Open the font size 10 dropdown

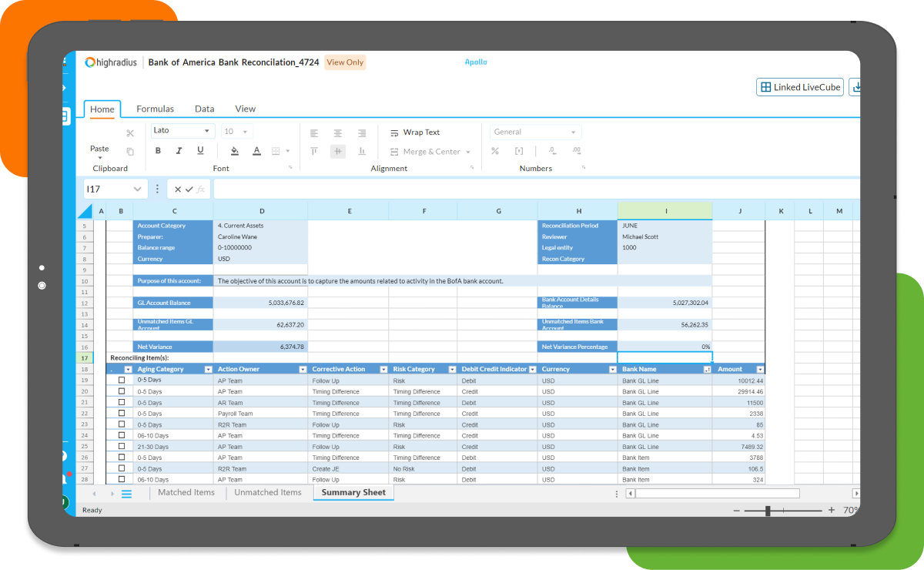coord(236,132)
